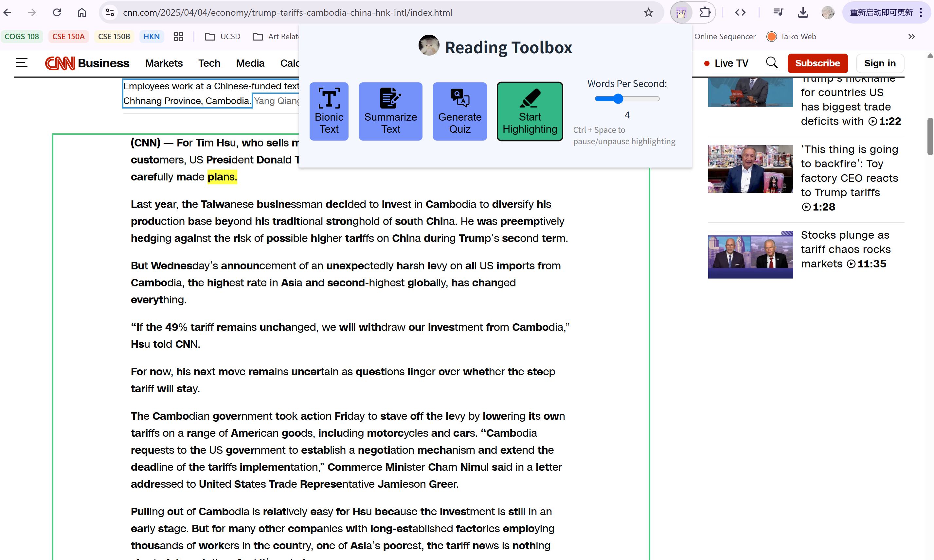
Task: Open the CNN hamburger menu
Action: [x=22, y=63]
